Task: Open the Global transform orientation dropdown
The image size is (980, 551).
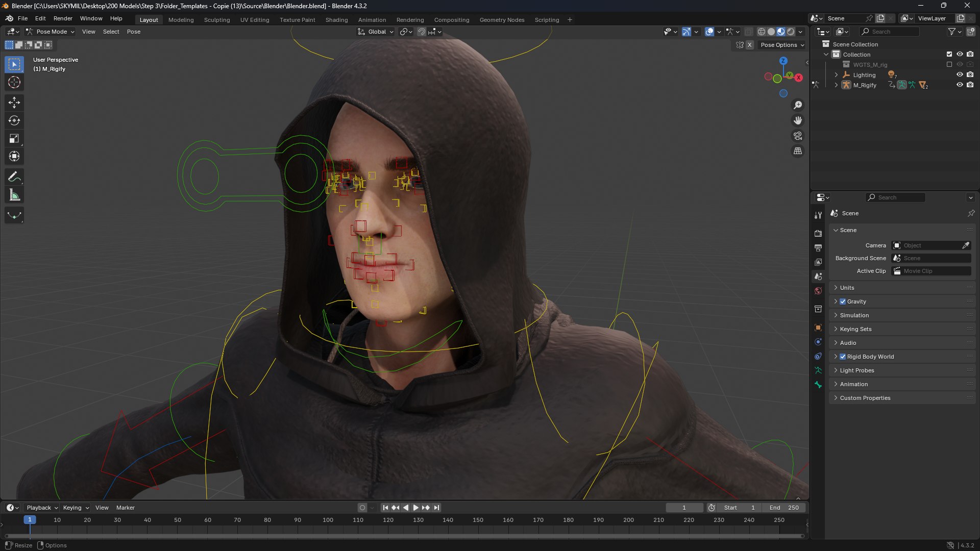Action: [x=376, y=32]
